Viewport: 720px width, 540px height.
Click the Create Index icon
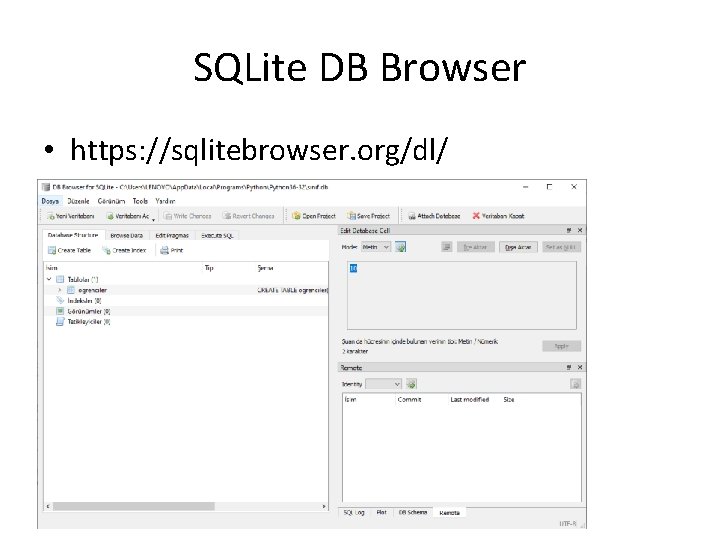[107, 250]
